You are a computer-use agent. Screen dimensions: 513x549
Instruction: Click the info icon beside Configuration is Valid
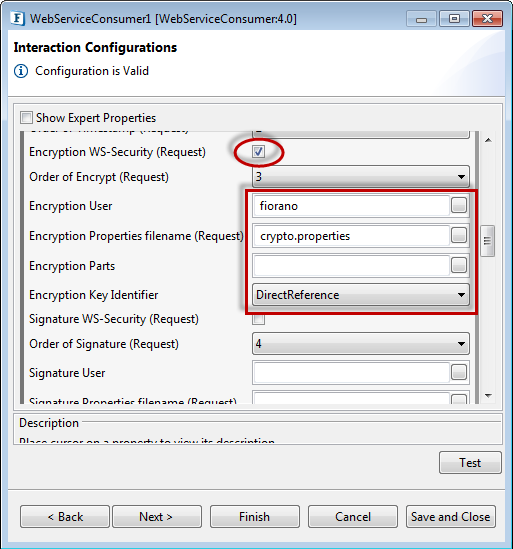(x=21, y=71)
